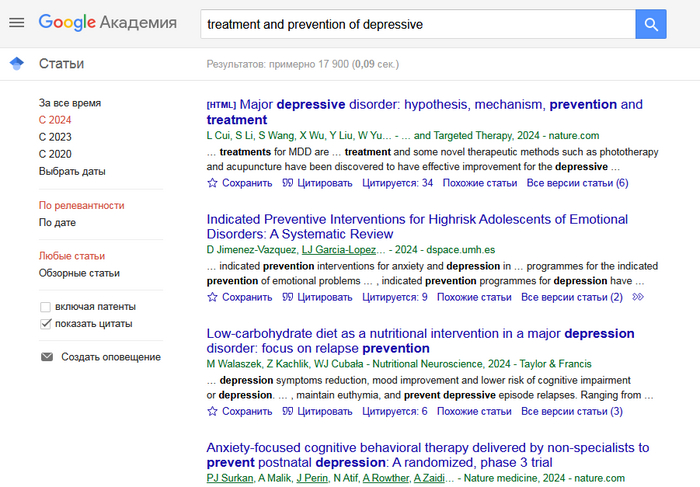700x487 pixels.
Task: Open the hamburger main menu
Action: tap(16, 23)
